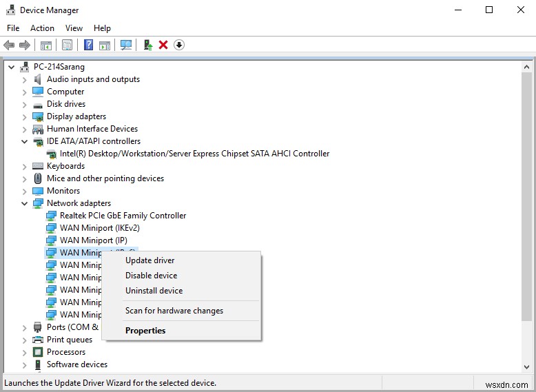Select the Computer label

click(x=65, y=92)
